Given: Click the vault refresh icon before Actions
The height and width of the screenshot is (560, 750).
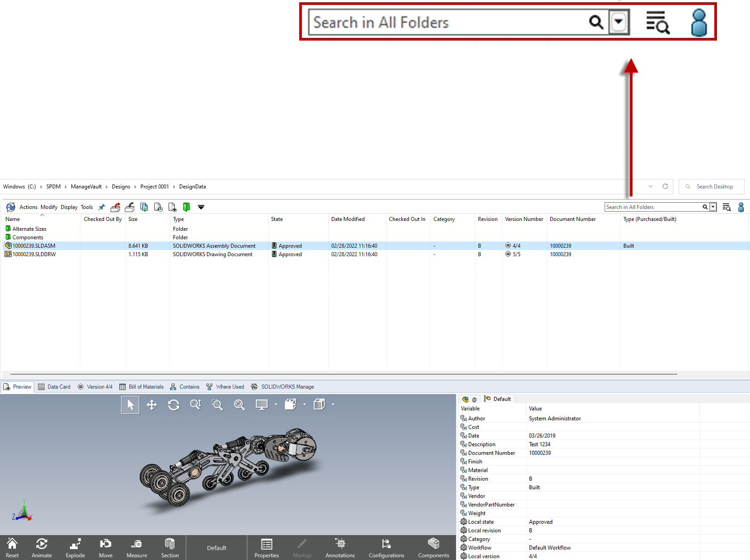Looking at the screenshot, I should point(11,207).
